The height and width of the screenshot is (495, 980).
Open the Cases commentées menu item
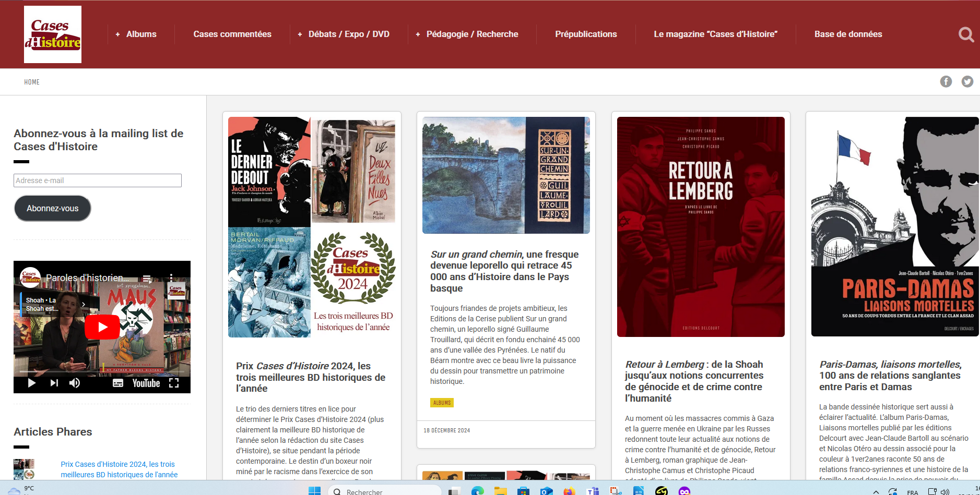pyautogui.click(x=232, y=34)
